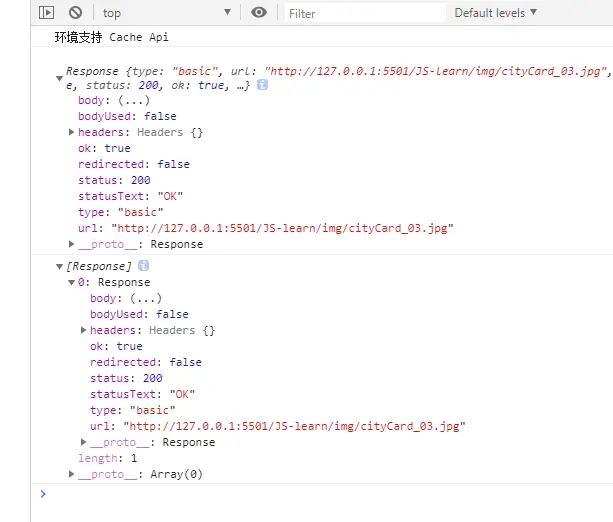613x522 pixels.
Task: Collapse the first Response object arrow
Action: (x=59, y=78)
